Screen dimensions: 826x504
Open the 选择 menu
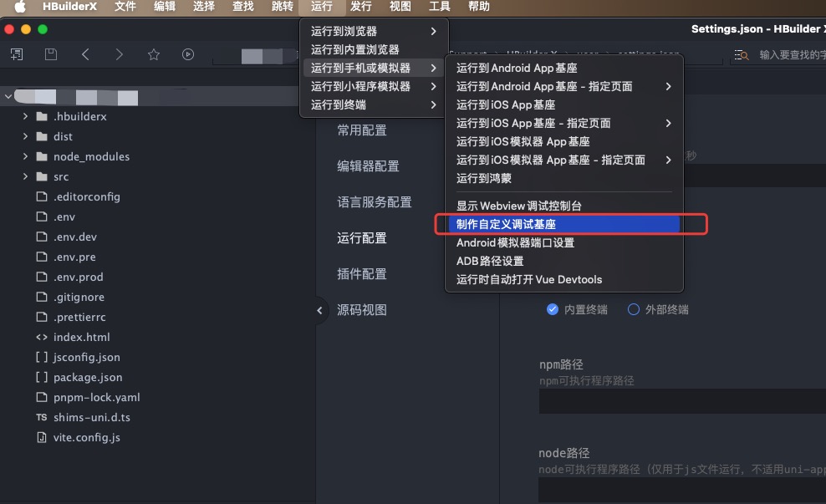204,7
